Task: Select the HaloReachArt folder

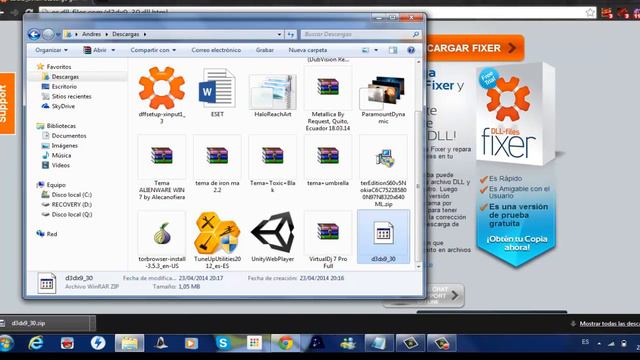Action: [273, 95]
